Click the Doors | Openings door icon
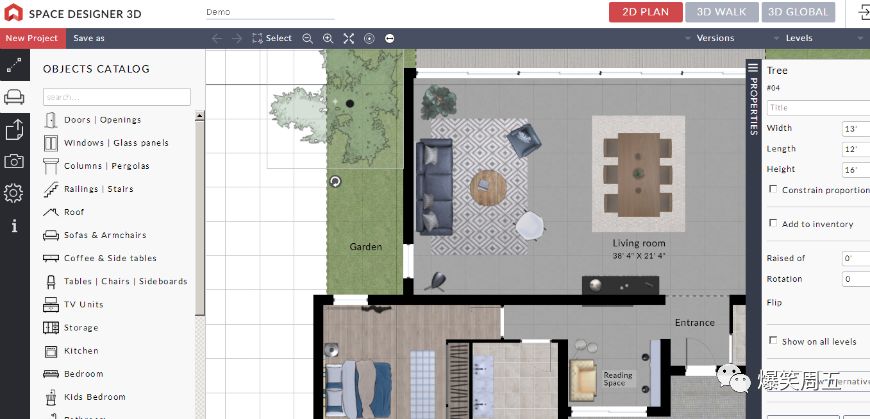870x419 pixels. point(51,120)
